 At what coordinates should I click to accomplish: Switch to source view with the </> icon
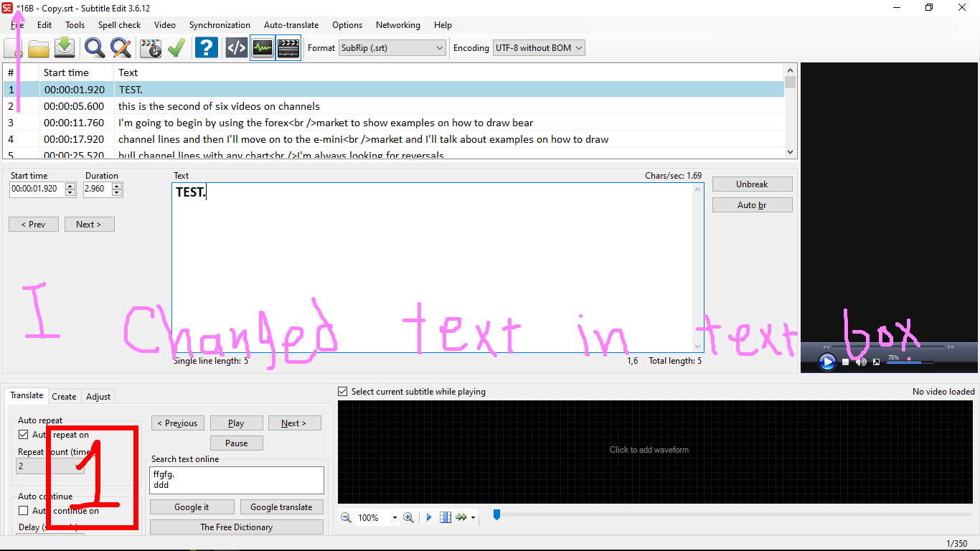(x=236, y=47)
